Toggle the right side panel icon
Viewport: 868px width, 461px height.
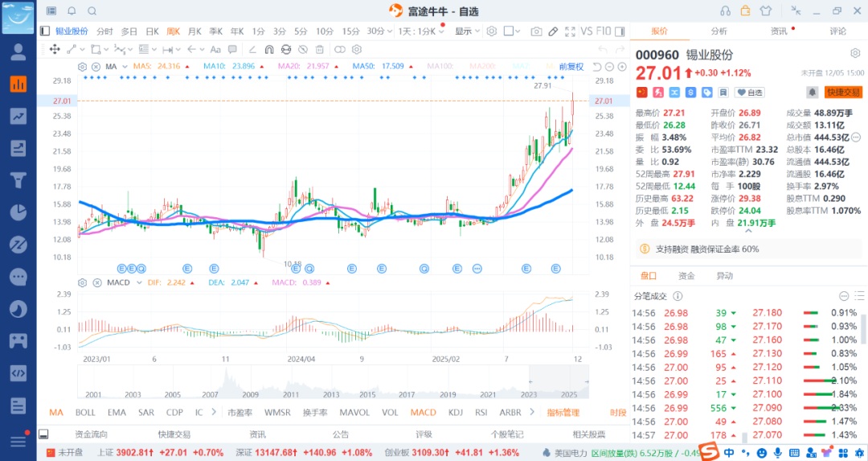pos(620,31)
